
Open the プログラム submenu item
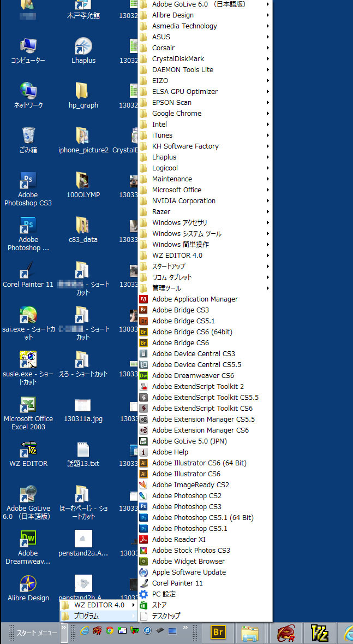pos(98,616)
